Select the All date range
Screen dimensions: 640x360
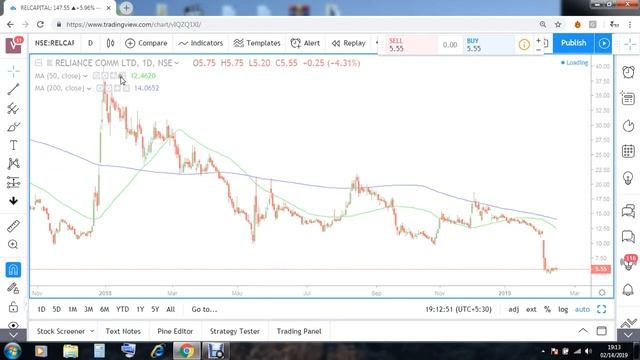[171, 309]
